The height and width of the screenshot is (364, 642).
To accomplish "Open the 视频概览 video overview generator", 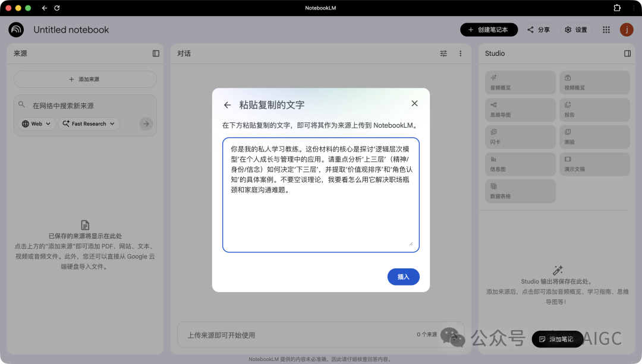I will coord(594,82).
